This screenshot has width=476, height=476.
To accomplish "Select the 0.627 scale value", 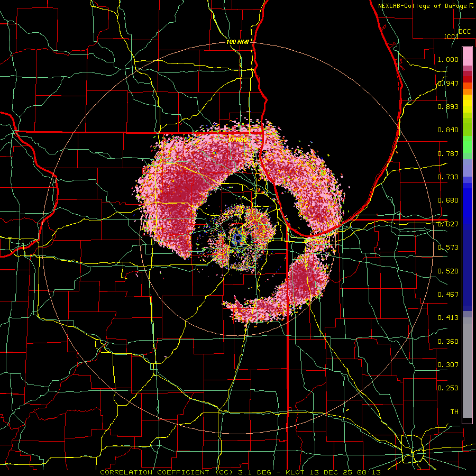I will (448, 224).
